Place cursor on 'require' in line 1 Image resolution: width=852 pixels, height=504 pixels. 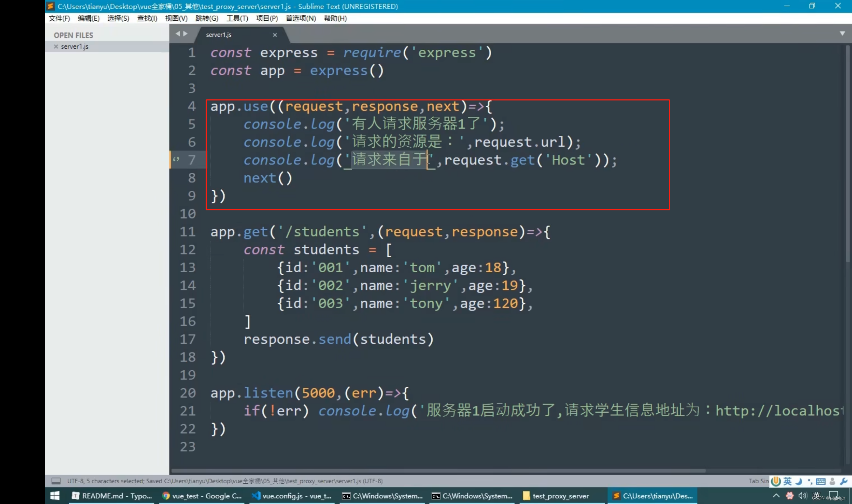[372, 52]
